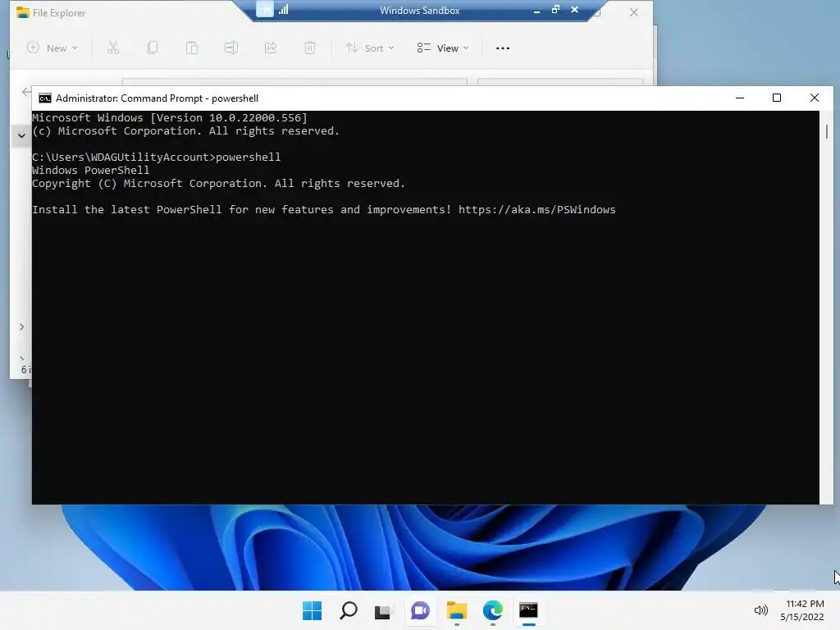The width and height of the screenshot is (840, 630).
Task: Click the signal bars icon on Sandbox bar
Action: (x=283, y=10)
